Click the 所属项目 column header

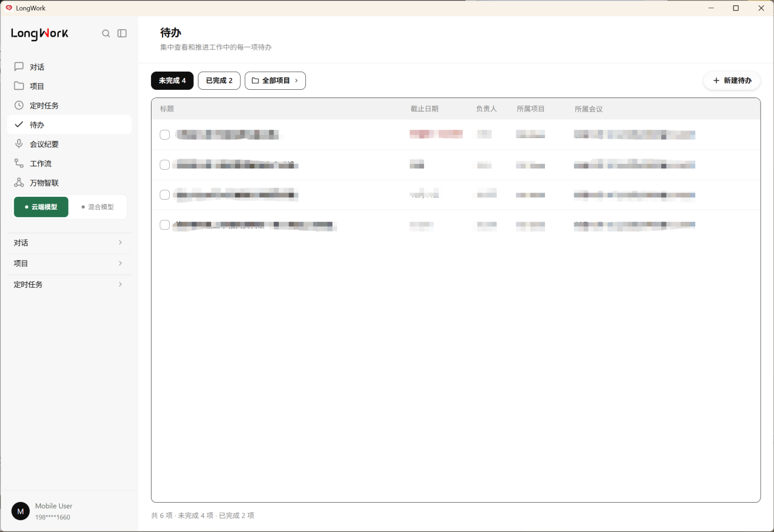pyautogui.click(x=531, y=109)
